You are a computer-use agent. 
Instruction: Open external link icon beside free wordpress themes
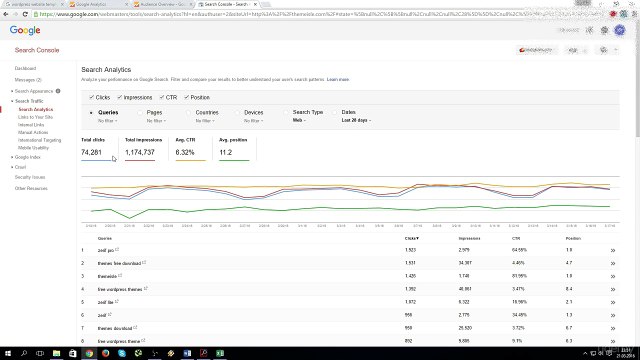coord(146,288)
